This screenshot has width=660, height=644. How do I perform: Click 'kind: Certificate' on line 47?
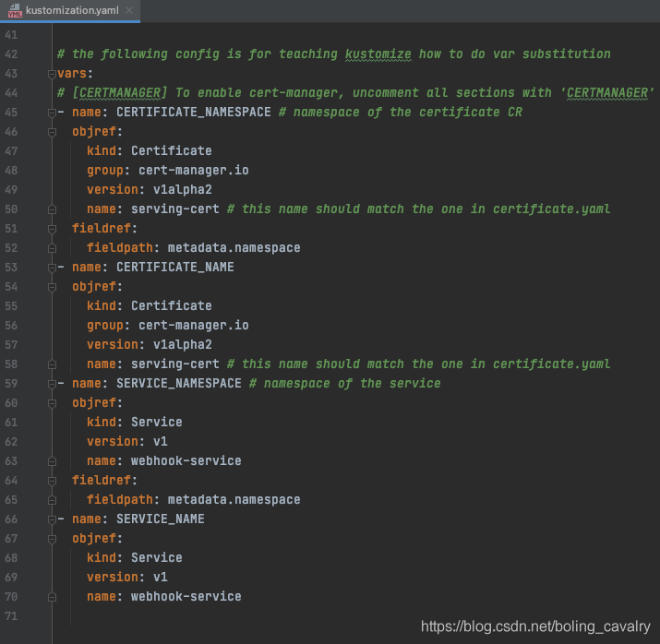tap(150, 151)
